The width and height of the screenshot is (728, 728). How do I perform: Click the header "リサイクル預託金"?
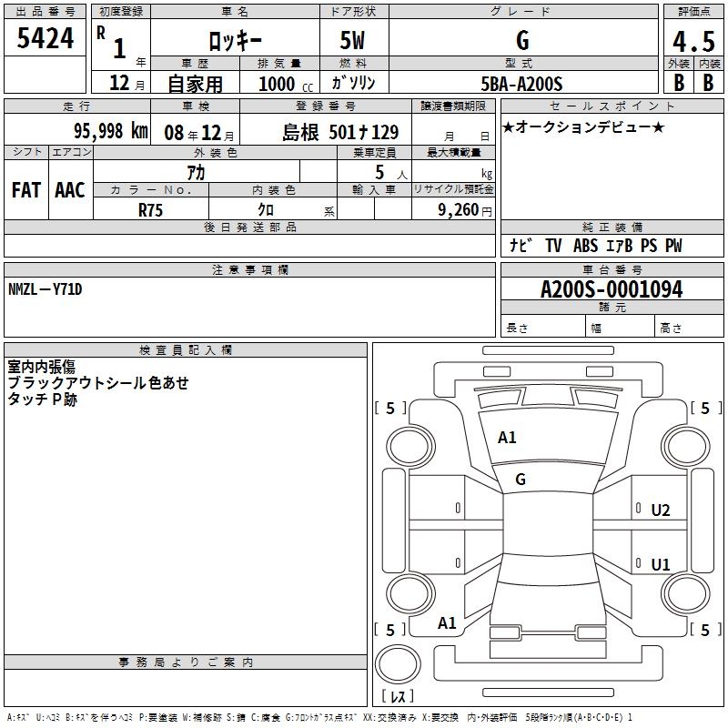click(x=453, y=189)
